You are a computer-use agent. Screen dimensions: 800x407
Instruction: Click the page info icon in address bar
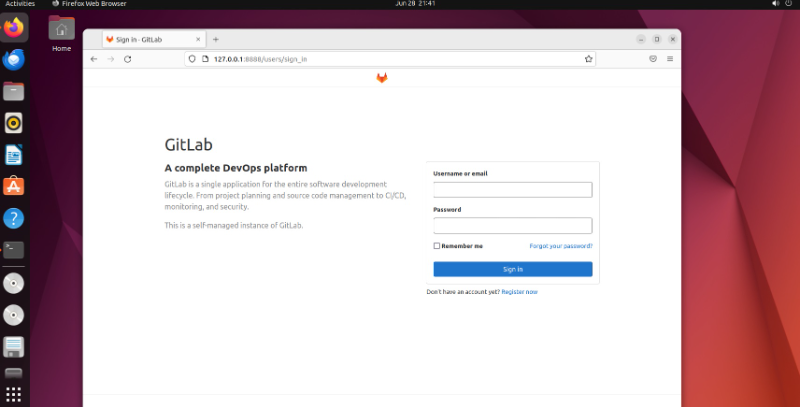point(205,59)
